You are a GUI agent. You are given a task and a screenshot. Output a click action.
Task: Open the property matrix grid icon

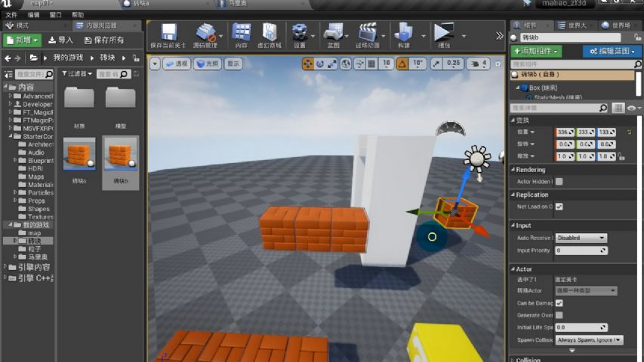pos(618,108)
